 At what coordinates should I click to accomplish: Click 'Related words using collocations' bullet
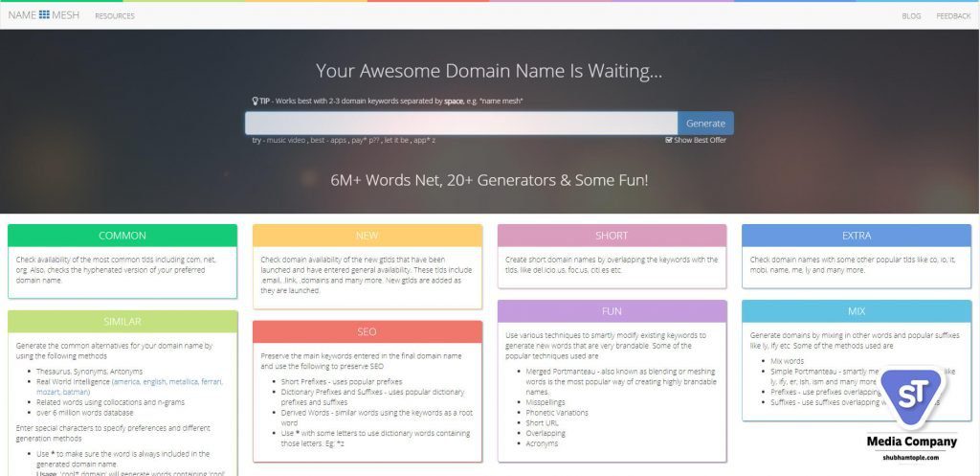111,402
